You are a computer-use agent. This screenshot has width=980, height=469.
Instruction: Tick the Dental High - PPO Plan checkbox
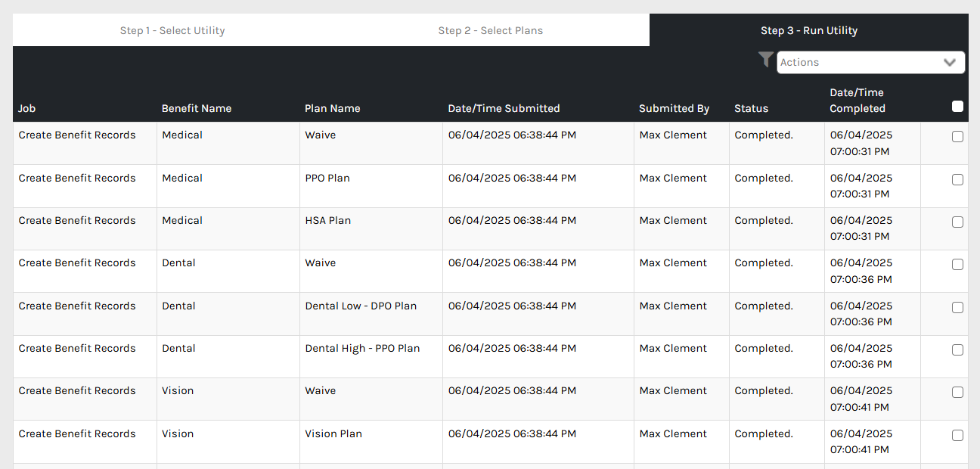pyautogui.click(x=957, y=350)
